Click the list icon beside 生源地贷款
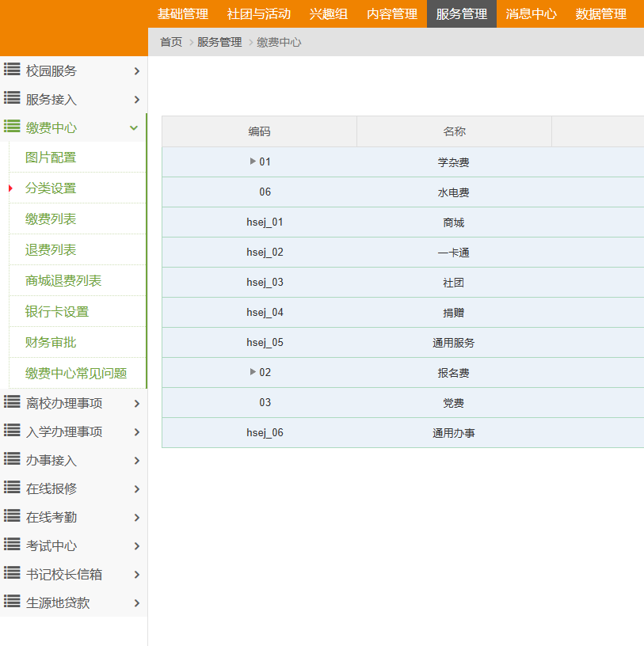The height and width of the screenshot is (646, 644). tap(12, 602)
